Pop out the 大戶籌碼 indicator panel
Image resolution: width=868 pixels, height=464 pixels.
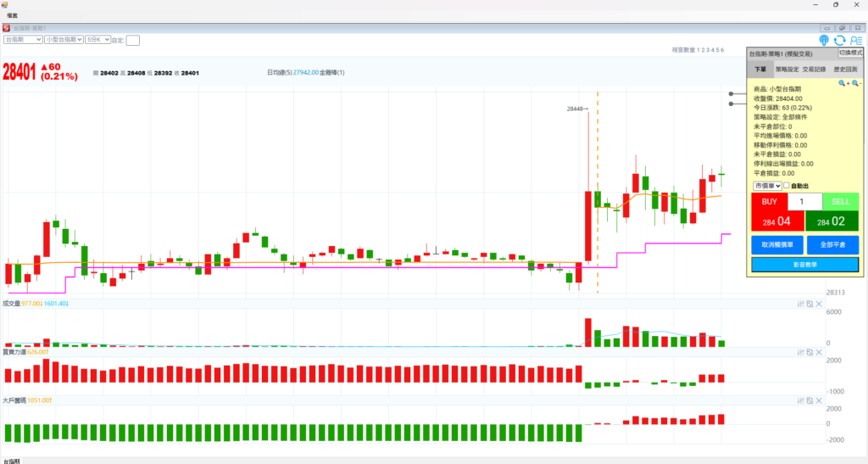pos(810,400)
